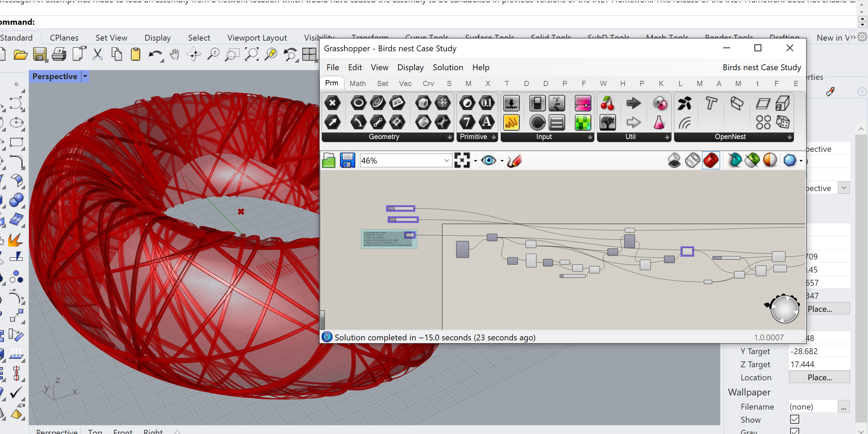Open the Solution menu in Grasshopper
Screen dimensions: 868x434
click(448, 67)
